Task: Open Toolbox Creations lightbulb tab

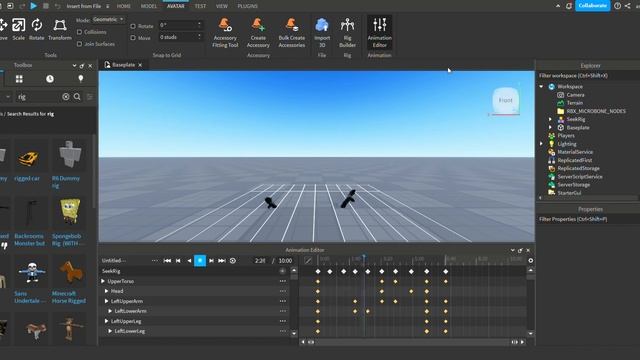Action: tap(80, 79)
